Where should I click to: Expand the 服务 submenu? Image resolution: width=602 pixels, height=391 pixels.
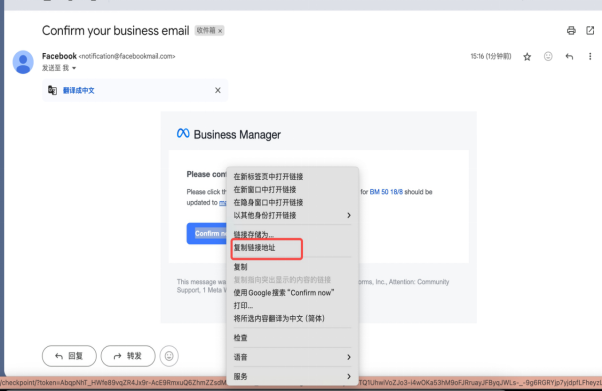tap(293, 376)
